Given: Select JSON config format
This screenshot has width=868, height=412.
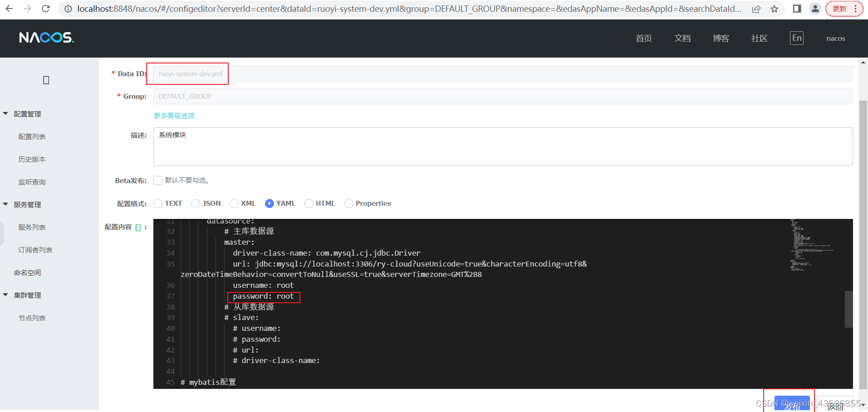Looking at the screenshot, I should pos(196,204).
